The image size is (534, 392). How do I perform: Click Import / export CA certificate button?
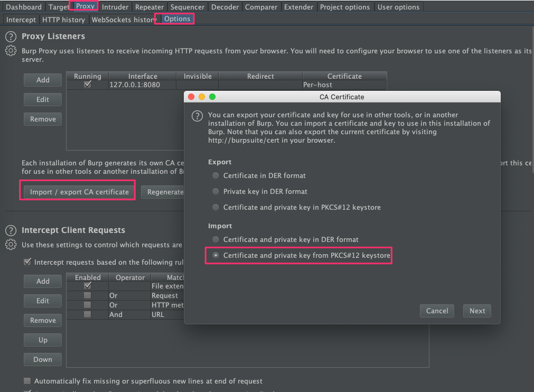tap(79, 192)
